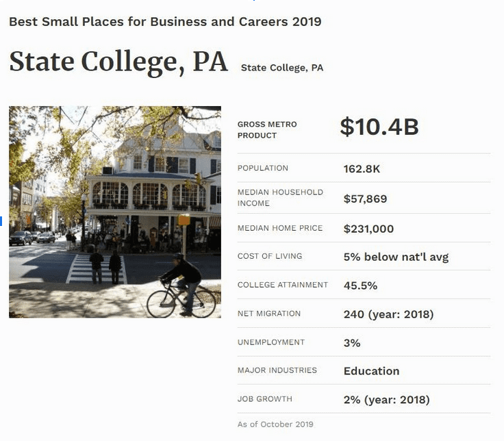Click the 'Population' label
The height and width of the screenshot is (441, 504).
coord(263,168)
